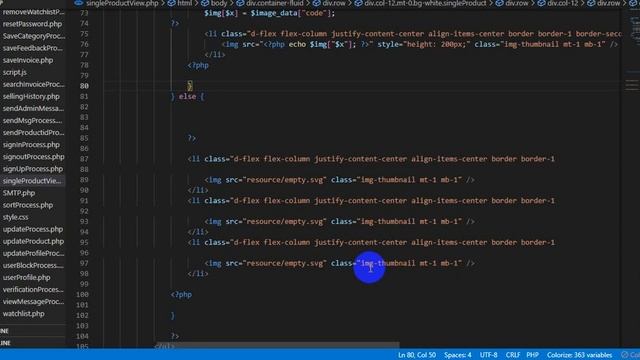Click the else keyword on line 81
The width and height of the screenshot is (640, 360).
[x=187, y=96]
